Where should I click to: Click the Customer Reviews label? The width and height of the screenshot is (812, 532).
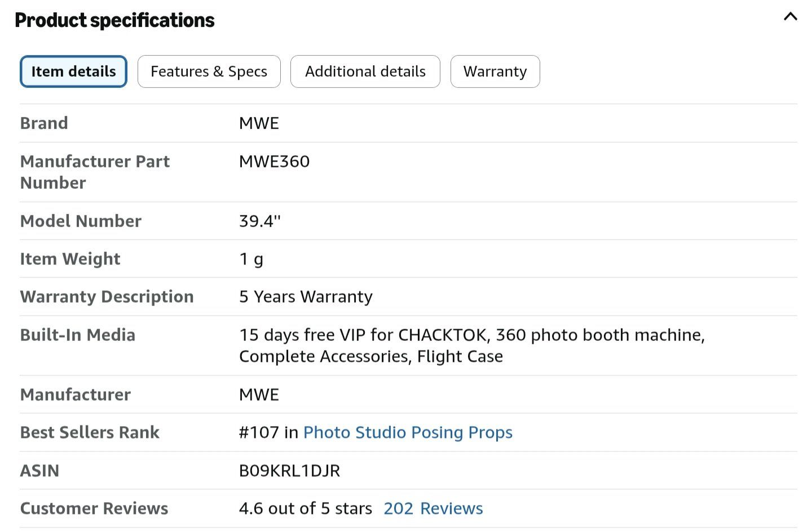(x=94, y=508)
